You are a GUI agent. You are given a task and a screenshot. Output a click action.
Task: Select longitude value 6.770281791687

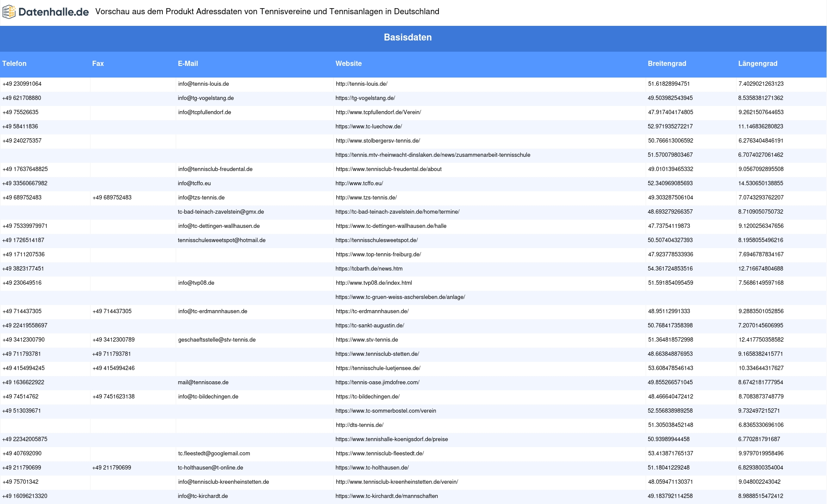click(759, 439)
